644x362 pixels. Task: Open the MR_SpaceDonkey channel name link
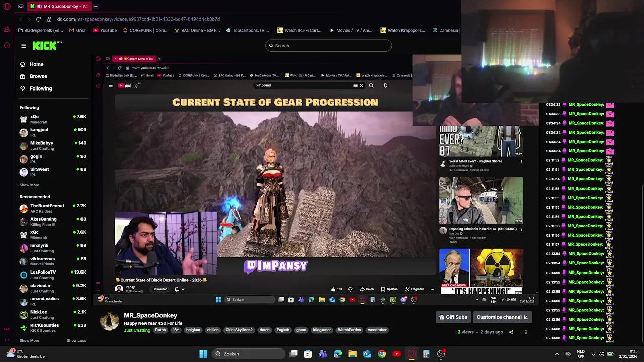150,315
